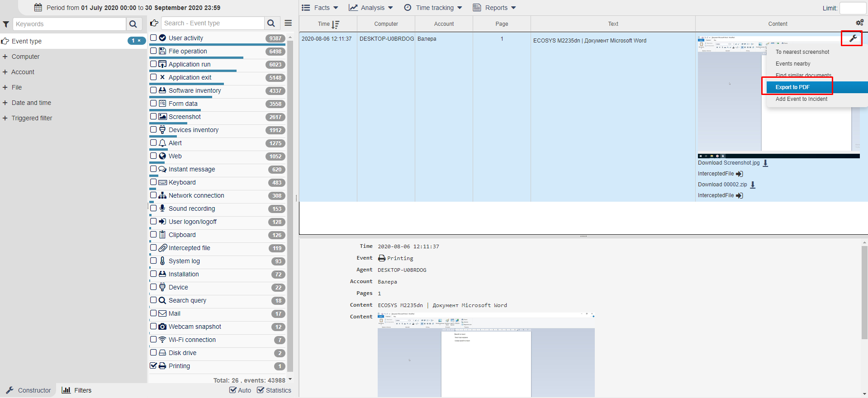Choose Add Event to Incident

tap(801, 99)
